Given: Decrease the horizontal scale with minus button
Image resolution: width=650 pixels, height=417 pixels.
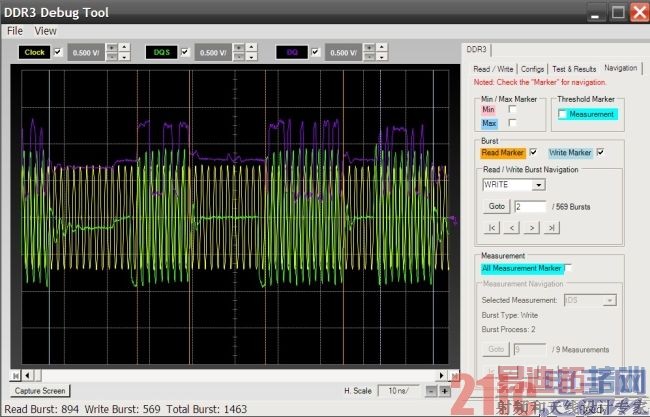Looking at the screenshot, I should [429, 391].
